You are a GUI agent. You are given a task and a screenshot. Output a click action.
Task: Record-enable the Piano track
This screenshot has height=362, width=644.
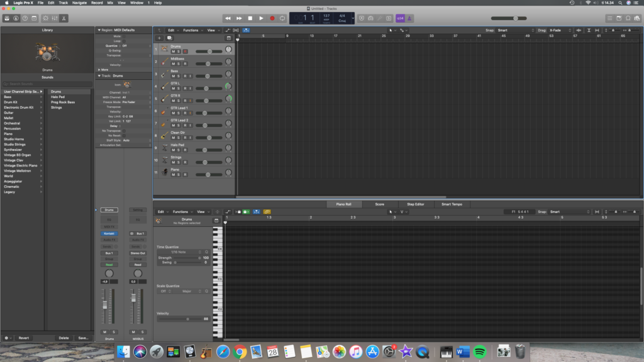point(185,174)
